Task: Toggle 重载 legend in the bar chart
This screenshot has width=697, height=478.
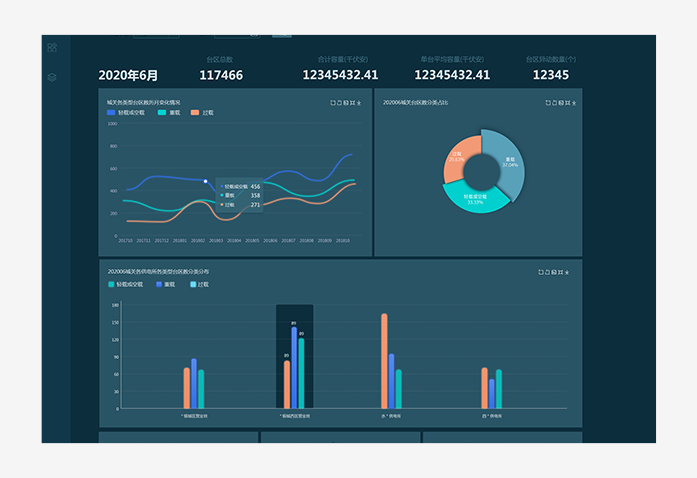Action: pyautogui.click(x=166, y=285)
